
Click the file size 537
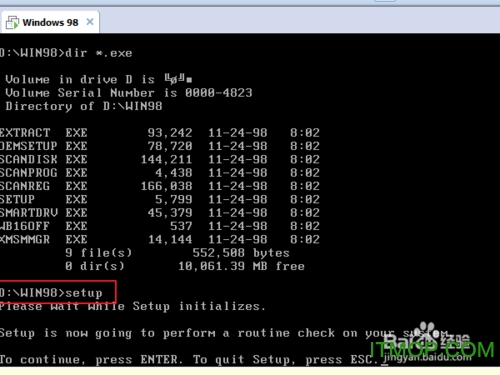point(181,226)
